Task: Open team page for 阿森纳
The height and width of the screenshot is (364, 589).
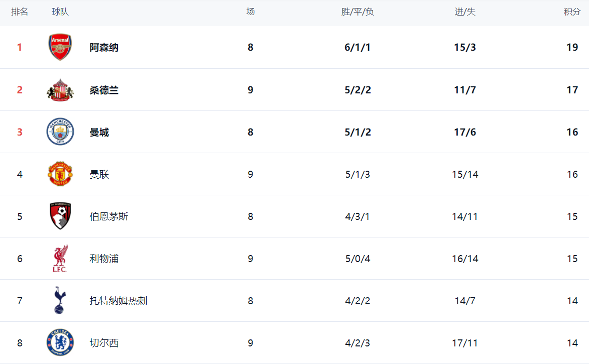Action: (x=104, y=48)
